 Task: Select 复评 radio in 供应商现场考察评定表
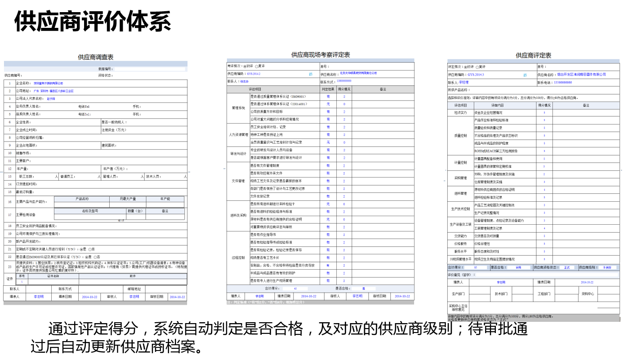257,66
